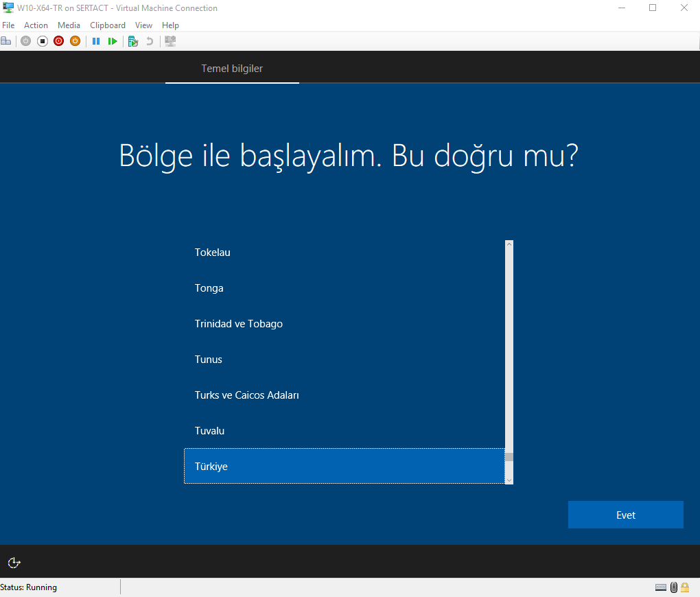The width and height of the screenshot is (700, 597).
Task: Open the Help menu
Action: point(170,25)
